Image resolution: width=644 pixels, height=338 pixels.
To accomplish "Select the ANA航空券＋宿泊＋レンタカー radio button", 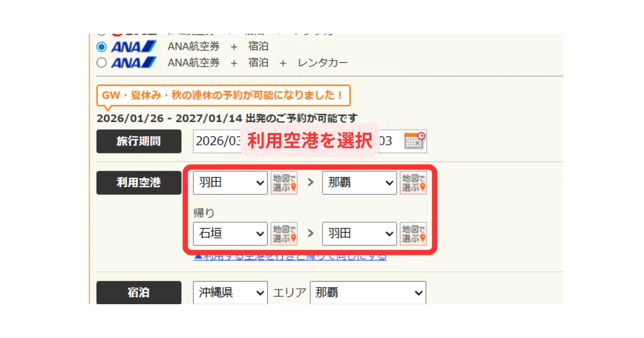I will point(101,63).
